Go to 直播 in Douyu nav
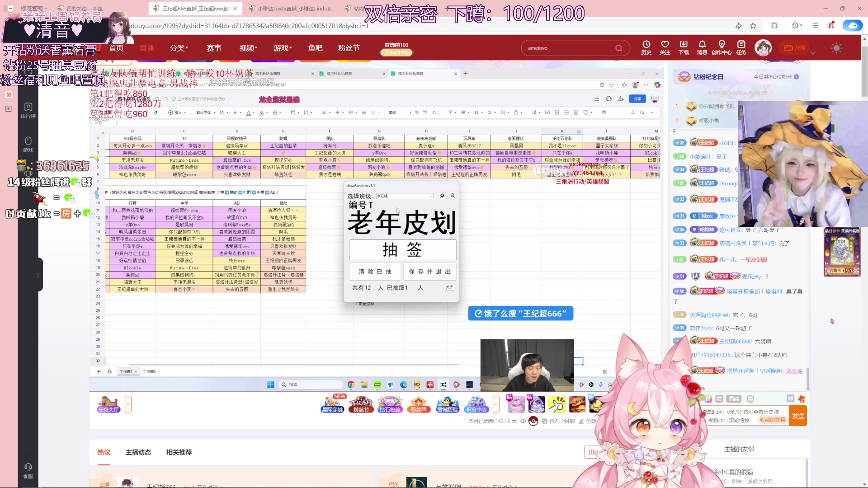This screenshot has width=868, height=488. pyautogui.click(x=147, y=48)
